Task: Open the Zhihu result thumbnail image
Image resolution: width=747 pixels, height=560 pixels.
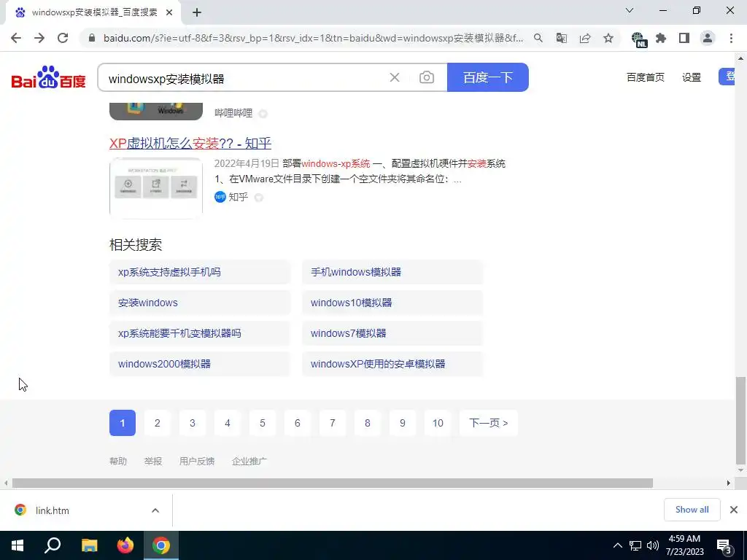Action: (x=156, y=187)
